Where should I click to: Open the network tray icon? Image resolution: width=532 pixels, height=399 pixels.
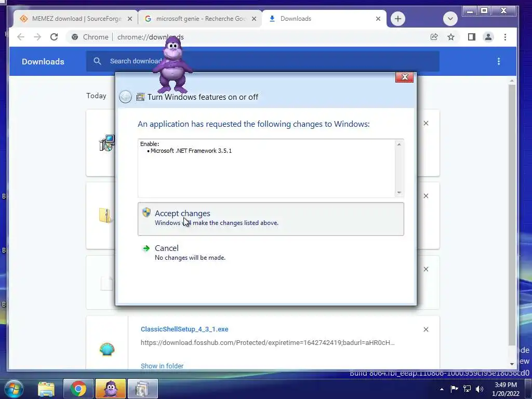coord(467,389)
